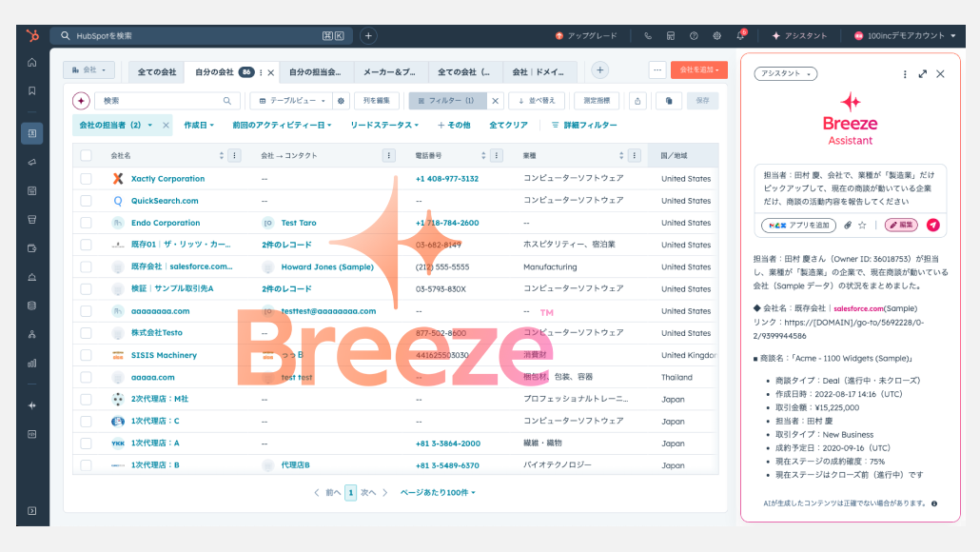This screenshot has width=980, height=552.
Task: Open the notifications bell
Action: pos(740,36)
